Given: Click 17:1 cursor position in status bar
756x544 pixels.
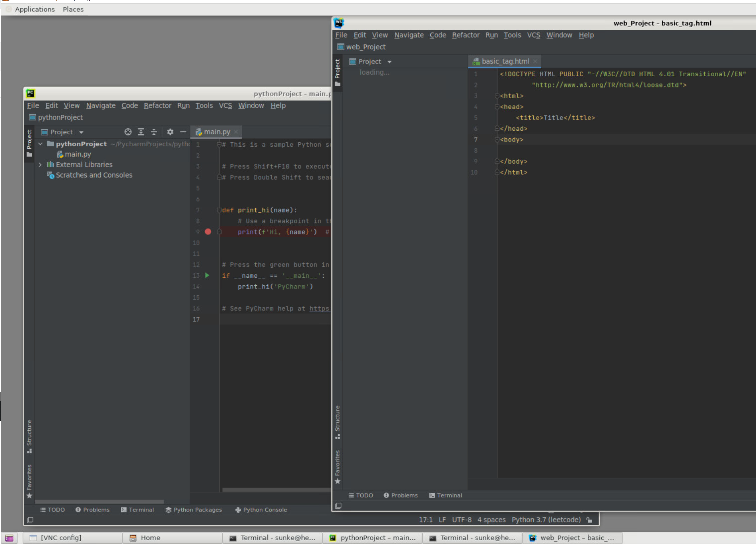Looking at the screenshot, I should (426, 520).
